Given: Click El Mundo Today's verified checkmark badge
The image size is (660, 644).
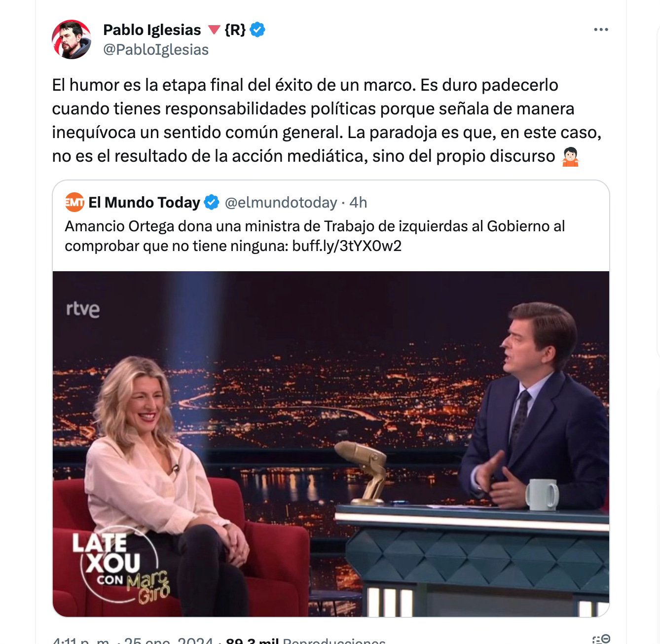Looking at the screenshot, I should 212,202.
